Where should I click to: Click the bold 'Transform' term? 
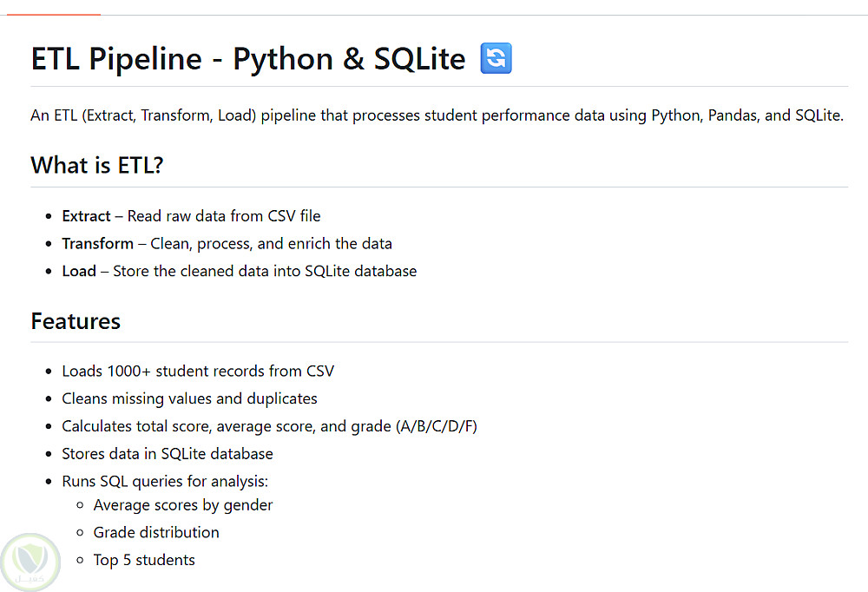(97, 244)
